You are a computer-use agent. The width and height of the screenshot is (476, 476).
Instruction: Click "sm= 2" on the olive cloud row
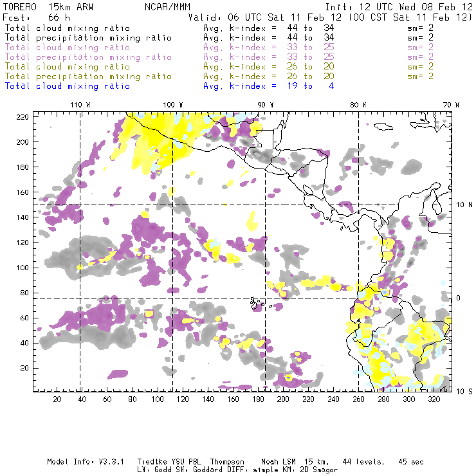420,67
